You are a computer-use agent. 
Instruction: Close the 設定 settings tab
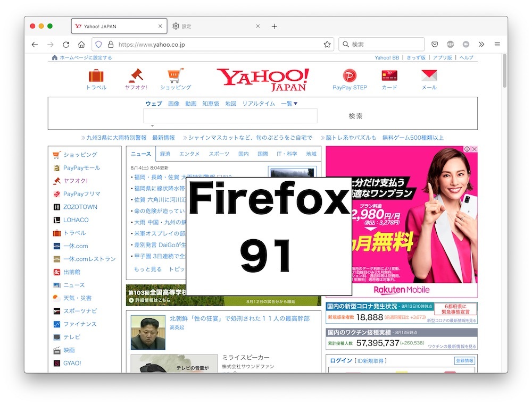pos(258,26)
